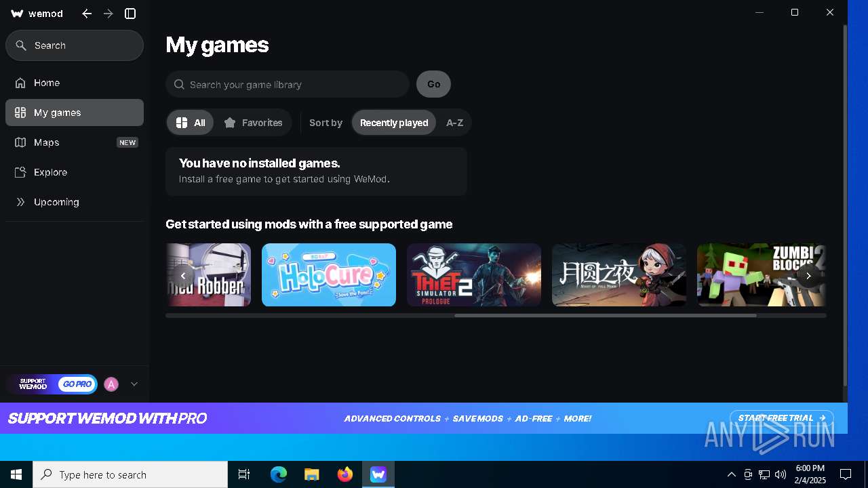This screenshot has width=868, height=488.
Task: Sort by Recently played
Action: [394, 123]
